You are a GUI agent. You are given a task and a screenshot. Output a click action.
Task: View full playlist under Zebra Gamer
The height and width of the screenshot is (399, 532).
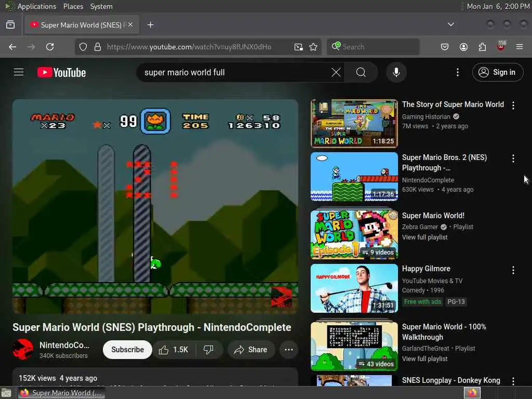pyautogui.click(x=425, y=237)
